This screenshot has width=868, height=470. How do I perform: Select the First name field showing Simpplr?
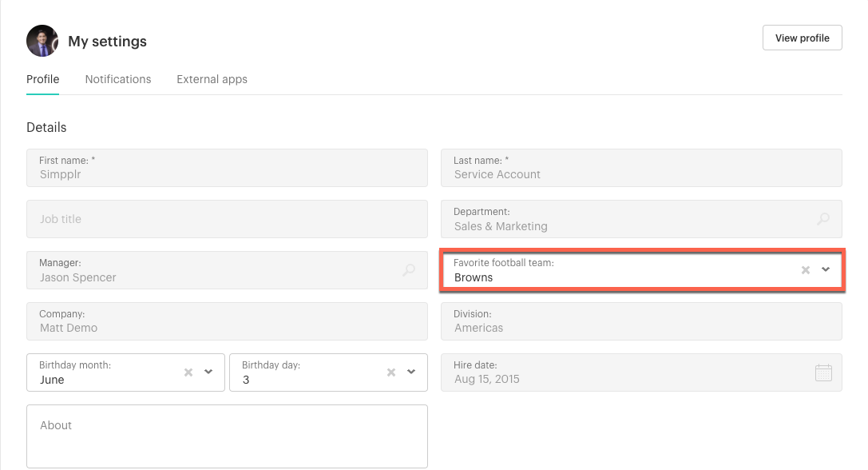point(227,168)
